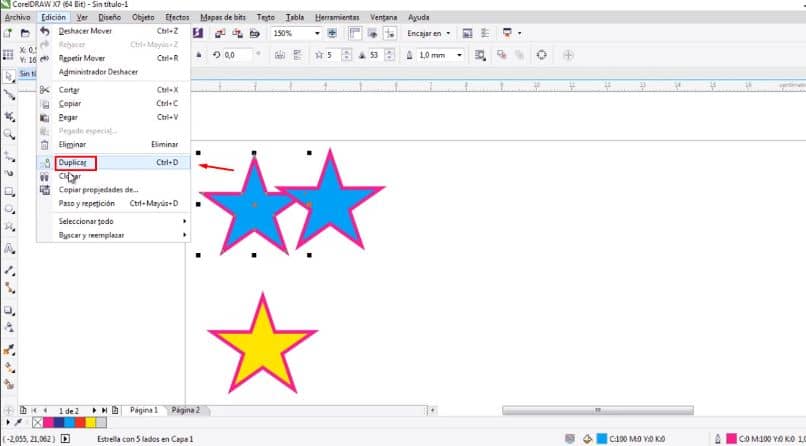Increase star points value with up spinner
806x446 pixels.
coord(347,52)
